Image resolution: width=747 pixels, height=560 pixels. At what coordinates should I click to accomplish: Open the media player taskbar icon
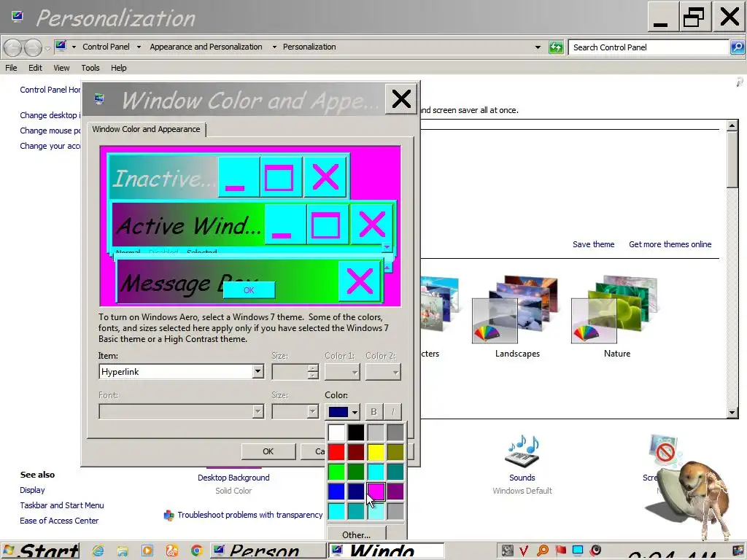pyautogui.click(x=147, y=551)
